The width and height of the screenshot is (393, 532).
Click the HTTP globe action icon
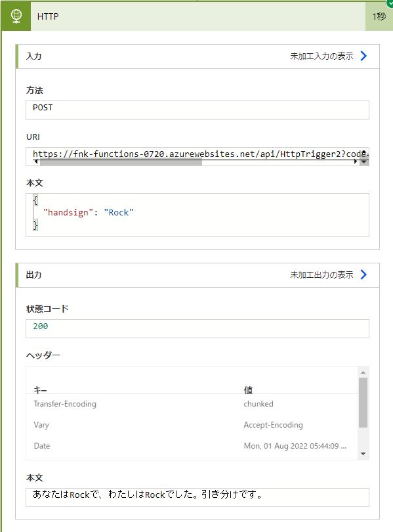click(x=16, y=16)
